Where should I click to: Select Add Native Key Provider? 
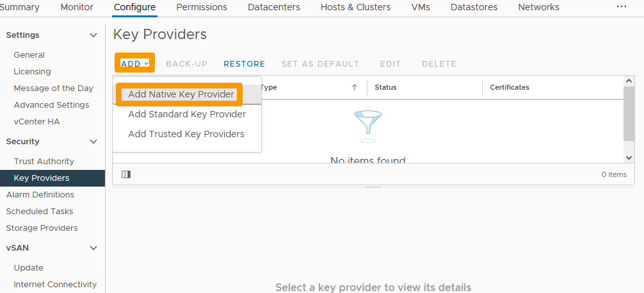pos(181,94)
